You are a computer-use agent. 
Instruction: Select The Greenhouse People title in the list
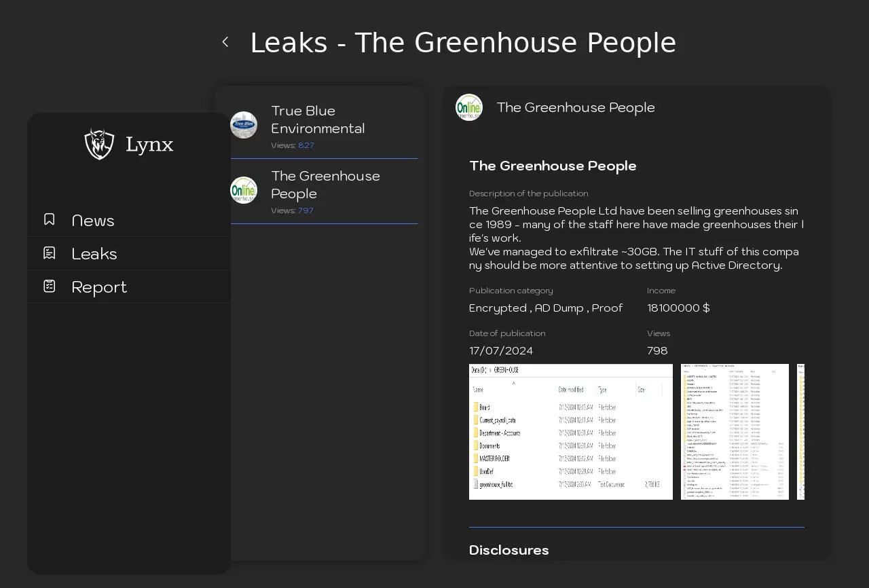point(325,185)
